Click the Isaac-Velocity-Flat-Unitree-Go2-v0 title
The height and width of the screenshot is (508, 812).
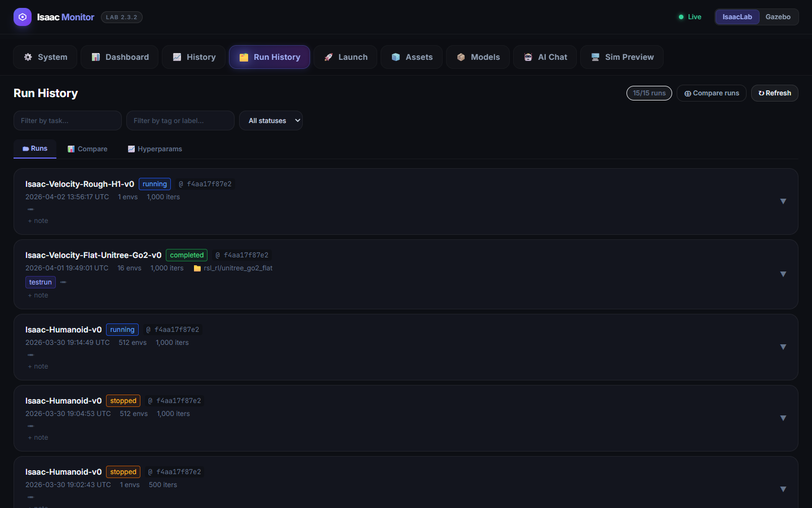pos(93,255)
